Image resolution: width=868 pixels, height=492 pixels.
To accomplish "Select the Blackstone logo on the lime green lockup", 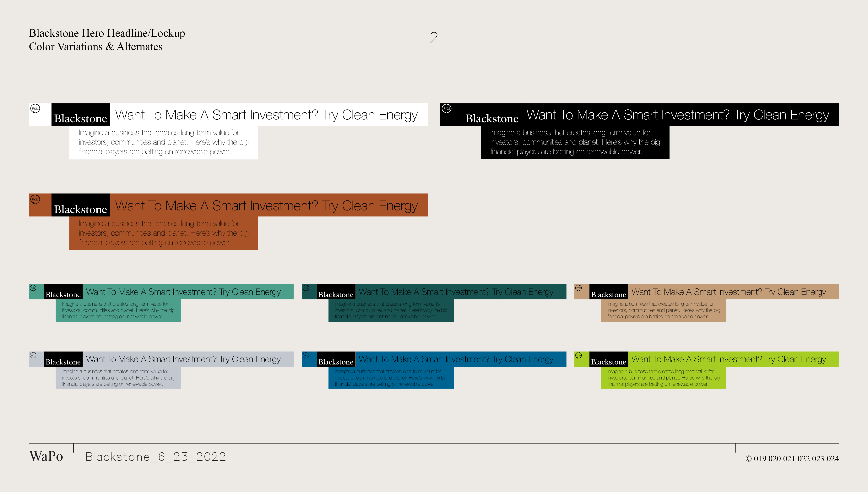I will 609,359.
